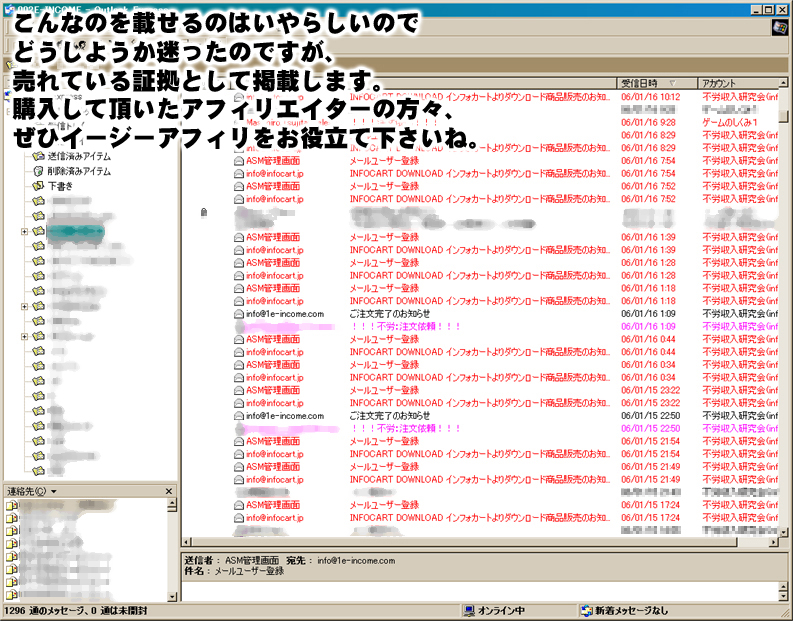Click envelope icon of info@infocart.jp 17:24 message
The image size is (793, 621).
tap(239, 518)
